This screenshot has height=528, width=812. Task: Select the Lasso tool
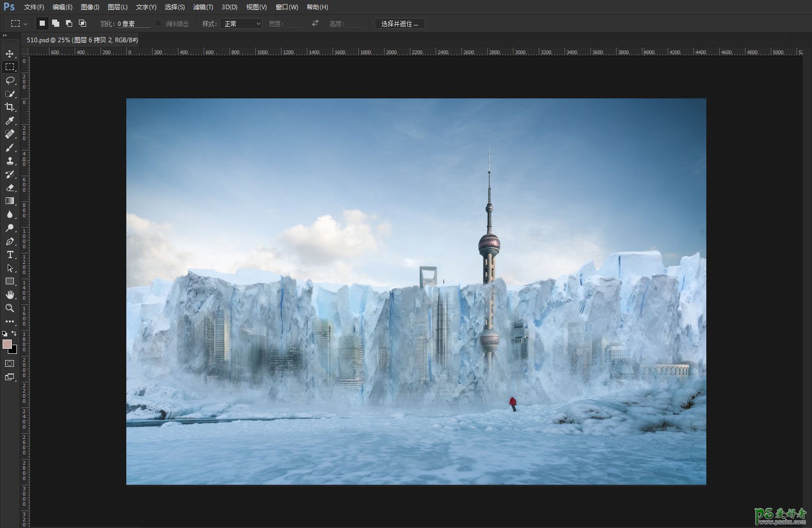point(10,80)
